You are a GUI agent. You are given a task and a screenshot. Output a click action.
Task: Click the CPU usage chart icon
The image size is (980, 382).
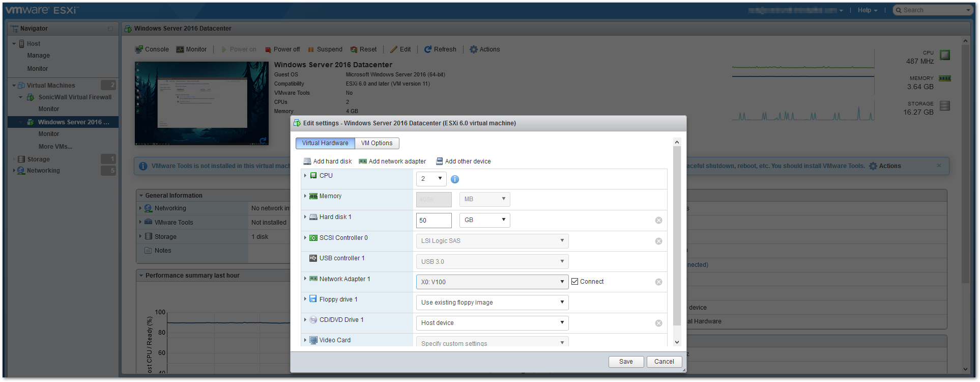pos(945,54)
